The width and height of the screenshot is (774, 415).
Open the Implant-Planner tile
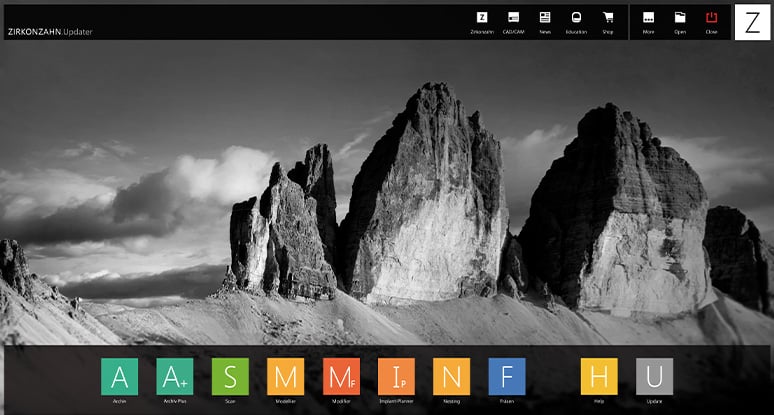point(396,377)
